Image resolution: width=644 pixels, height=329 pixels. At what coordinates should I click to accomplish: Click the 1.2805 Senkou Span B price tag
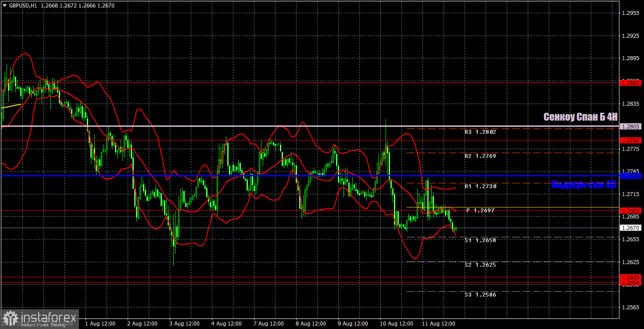pyautogui.click(x=631, y=126)
